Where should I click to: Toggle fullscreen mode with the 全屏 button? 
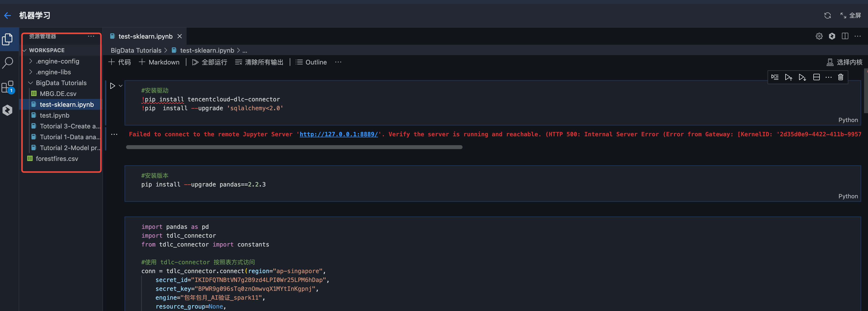tap(851, 16)
